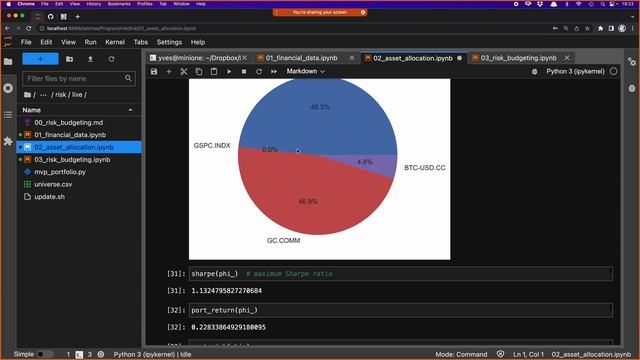Open 00_risk_budgeting.md in file list
This screenshot has height=360, width=640.
coord(69,122)
